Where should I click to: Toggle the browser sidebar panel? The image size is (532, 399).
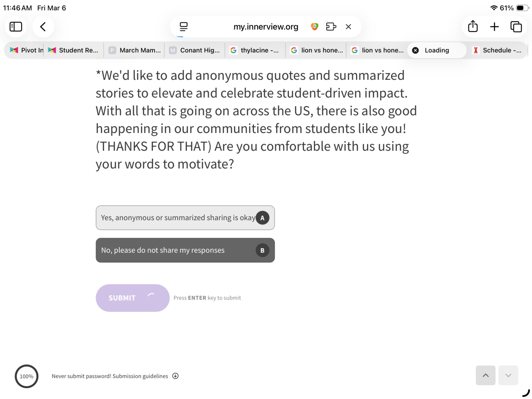pos(16,27)
